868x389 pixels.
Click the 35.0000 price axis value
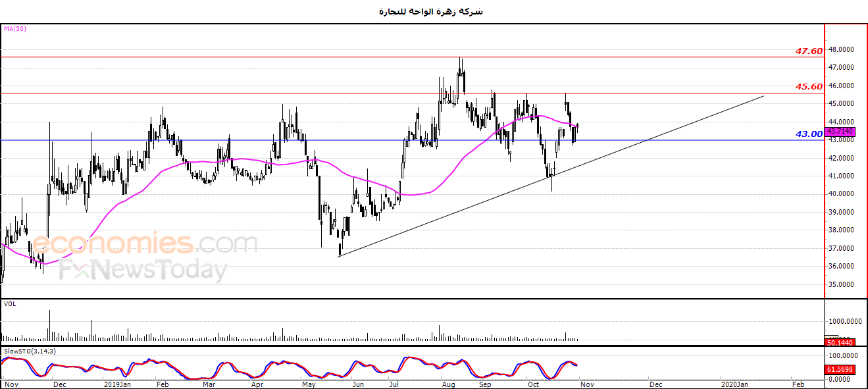tap(842, 285)
